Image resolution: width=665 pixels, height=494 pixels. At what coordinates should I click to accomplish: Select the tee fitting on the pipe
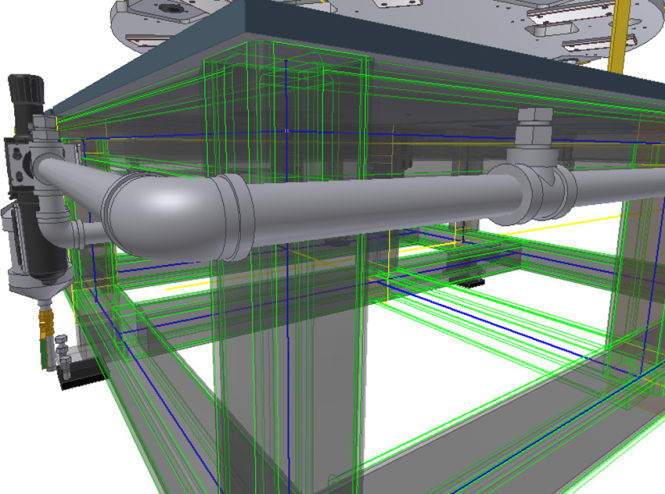click(x=535, y=187)
